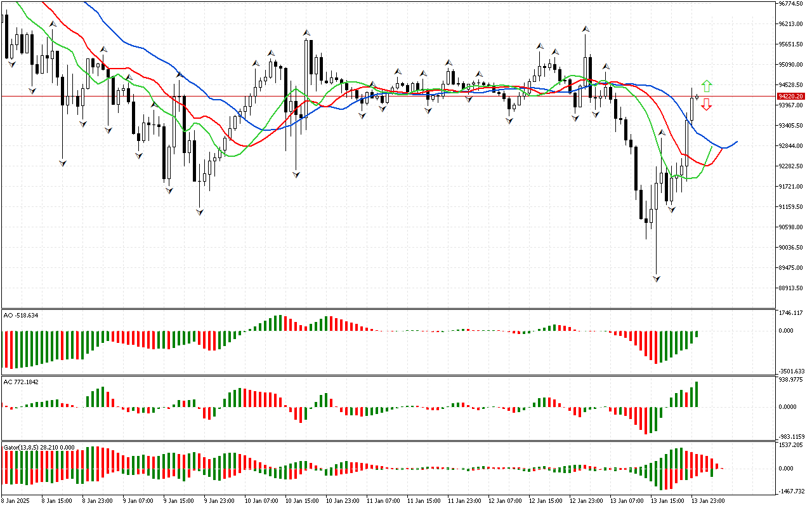The width and height of the screenshot is (812, 508).
Task: Click the 11 Jan 23:00 time label
Action: tap(463, 500)
